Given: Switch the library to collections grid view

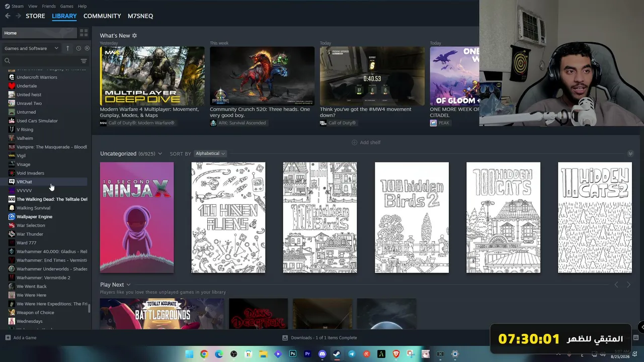Looking at the screenshot, I should 84,33.
